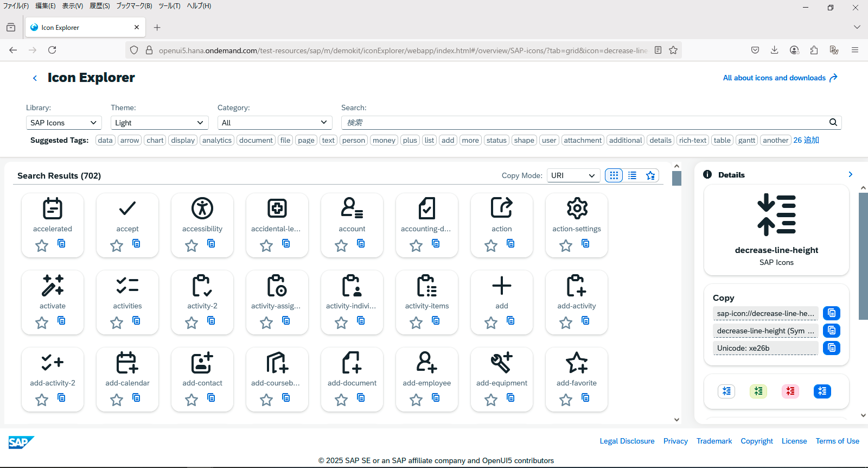Click the browser address bar
This screenshot has width=868, height=468.
tap(403, 50)
